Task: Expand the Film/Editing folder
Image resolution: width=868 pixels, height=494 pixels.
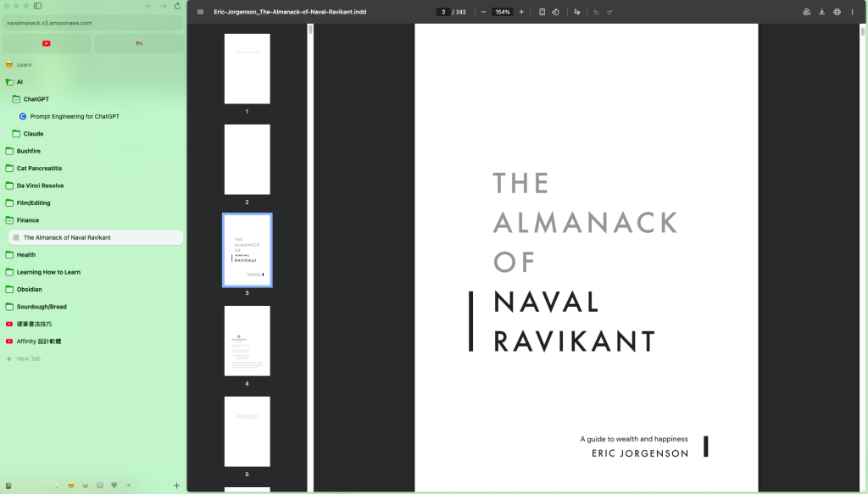Action: (9, 203)
